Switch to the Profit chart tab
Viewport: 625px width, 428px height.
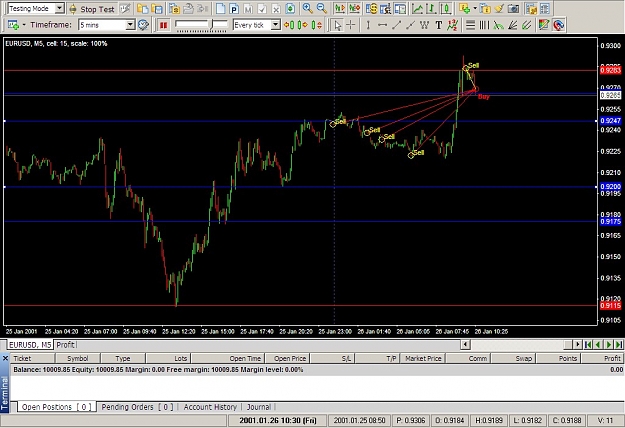point(65,345)
